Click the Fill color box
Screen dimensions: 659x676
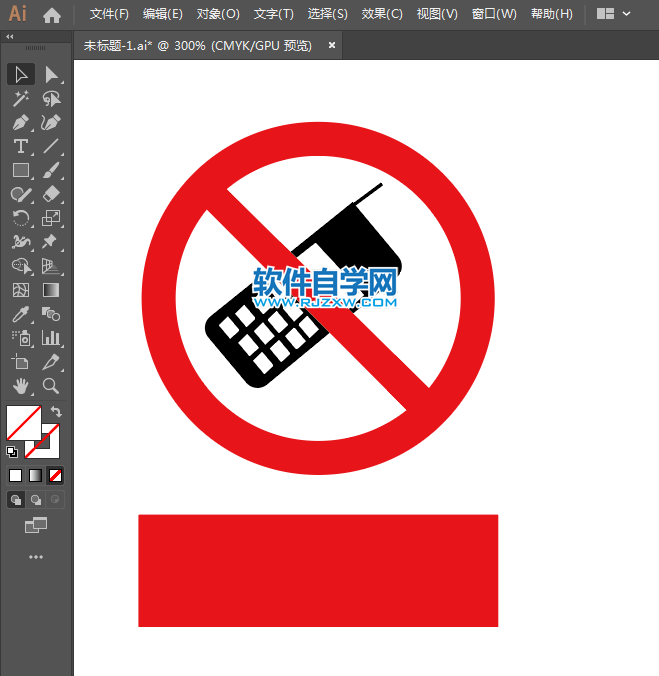[x=24, y=422]
